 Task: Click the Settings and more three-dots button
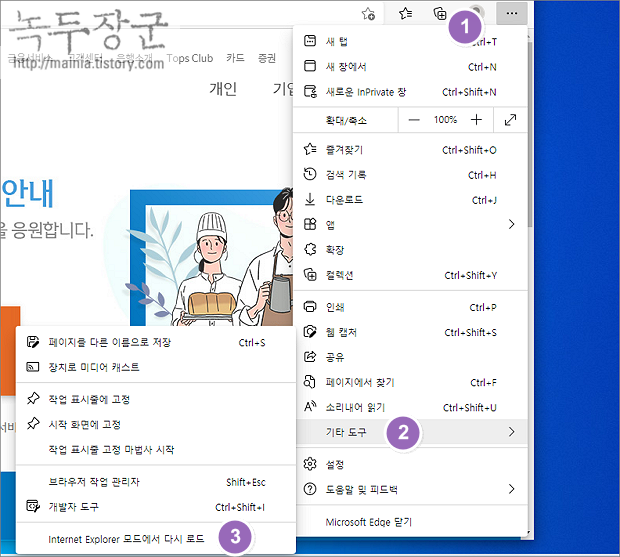tap(512, 13)
